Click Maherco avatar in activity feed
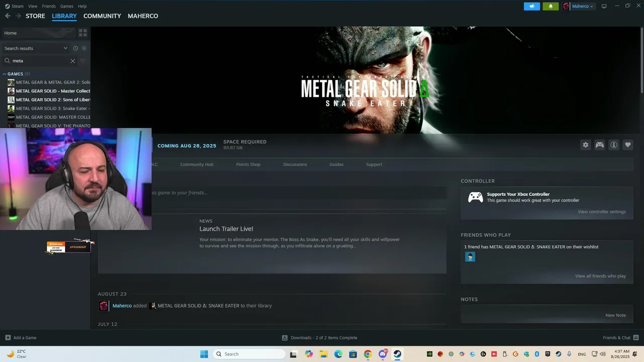Image resolution: width=644 pixels, height=362 pixels. [x=104, y=306]
